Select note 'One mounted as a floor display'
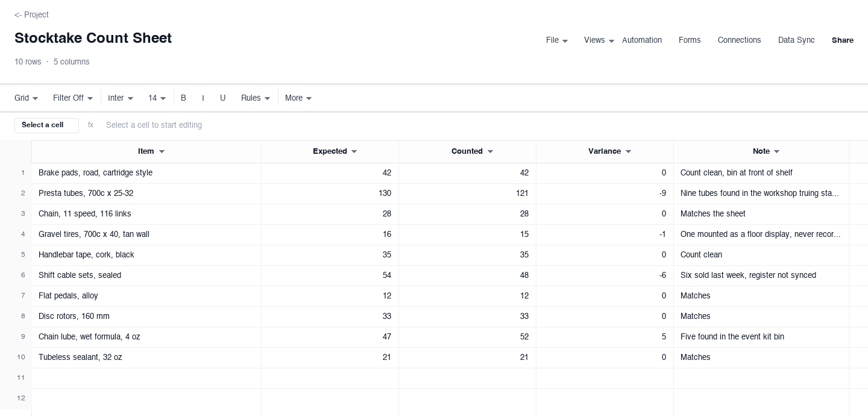This screenshot has width=868, height=416. pos(761,235)
